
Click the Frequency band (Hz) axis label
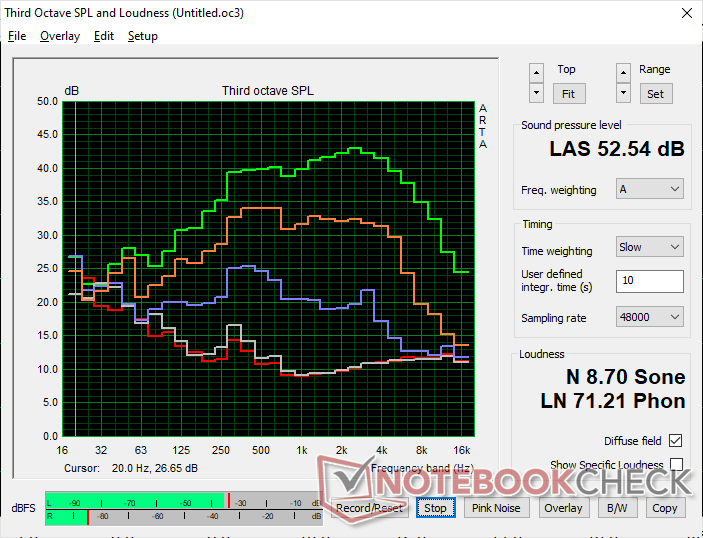point(422,469)
